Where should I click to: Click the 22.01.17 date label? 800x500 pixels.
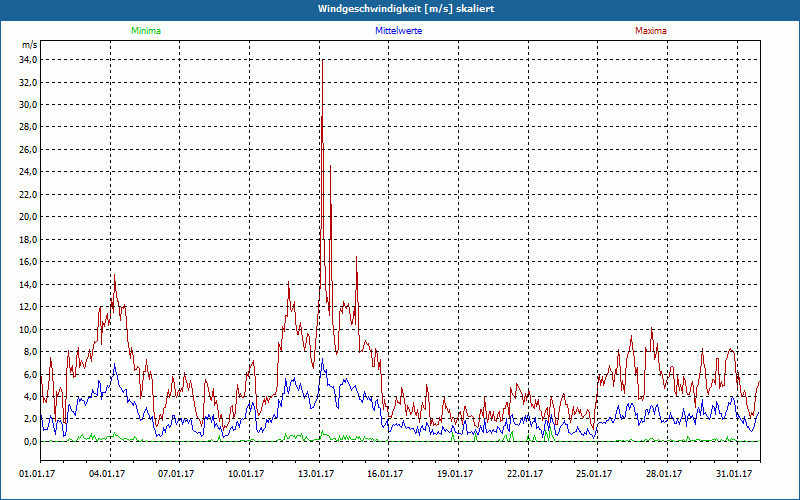pos(525,474)
